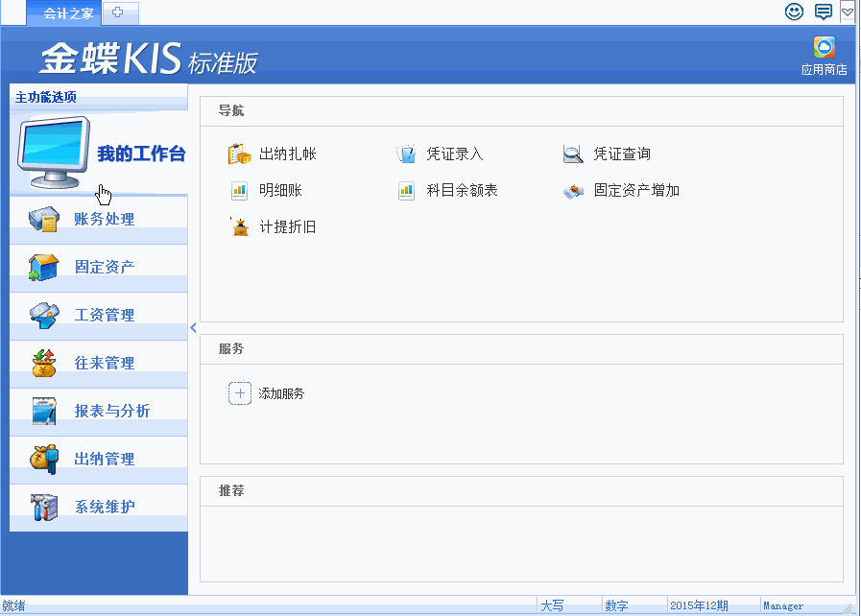Viewport: 861px width, 616px height.
Task: Click the smiley face feedback icon
Action: point(794,12)
